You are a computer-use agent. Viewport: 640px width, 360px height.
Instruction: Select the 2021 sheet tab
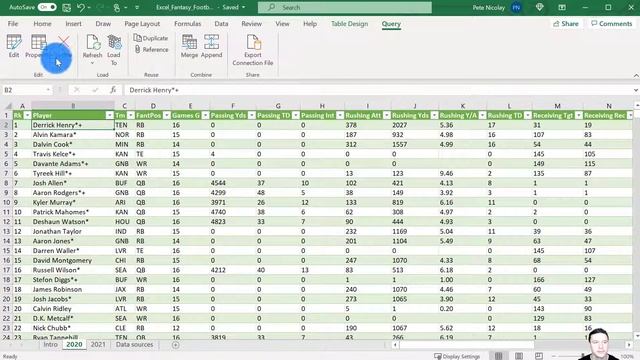click(x=98, y=345)
